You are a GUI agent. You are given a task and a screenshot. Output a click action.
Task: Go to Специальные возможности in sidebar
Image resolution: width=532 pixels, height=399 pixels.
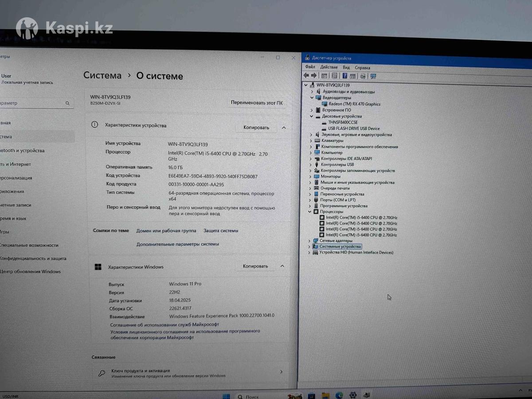click(29, 245)
